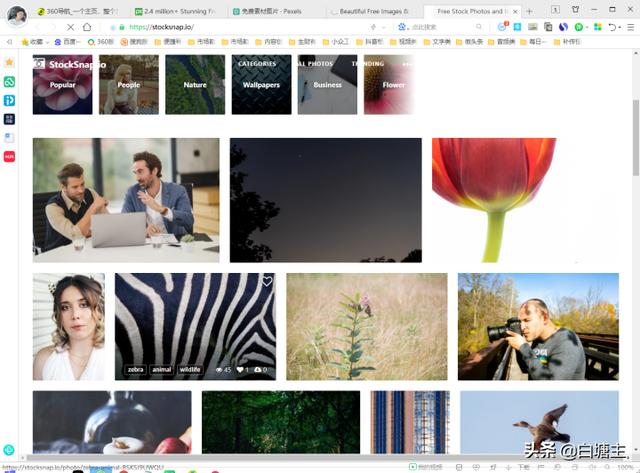Viewport: 640px width, 473px height.
Task: Click the red sidebar app icon
Action: tap(9, 156)
